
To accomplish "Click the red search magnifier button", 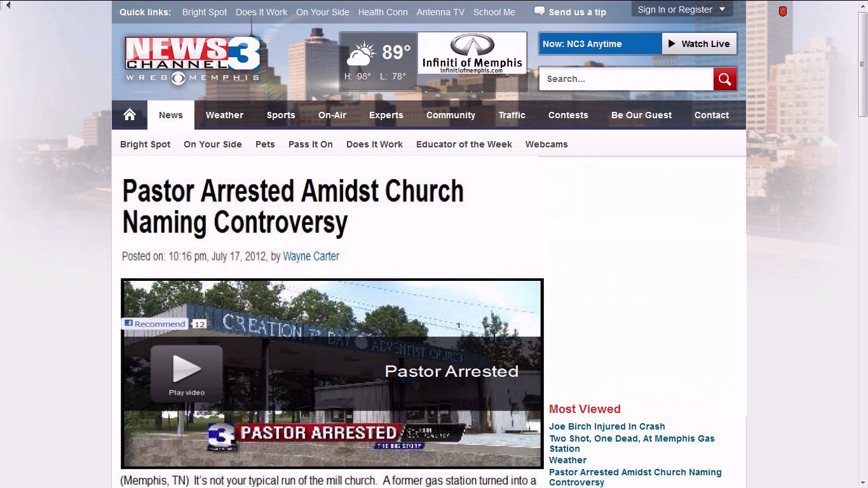I will [725, 79].
